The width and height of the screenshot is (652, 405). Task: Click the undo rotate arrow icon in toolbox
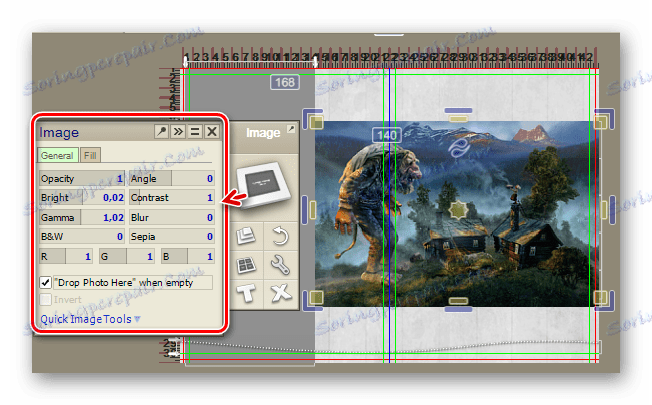(280, 236)
